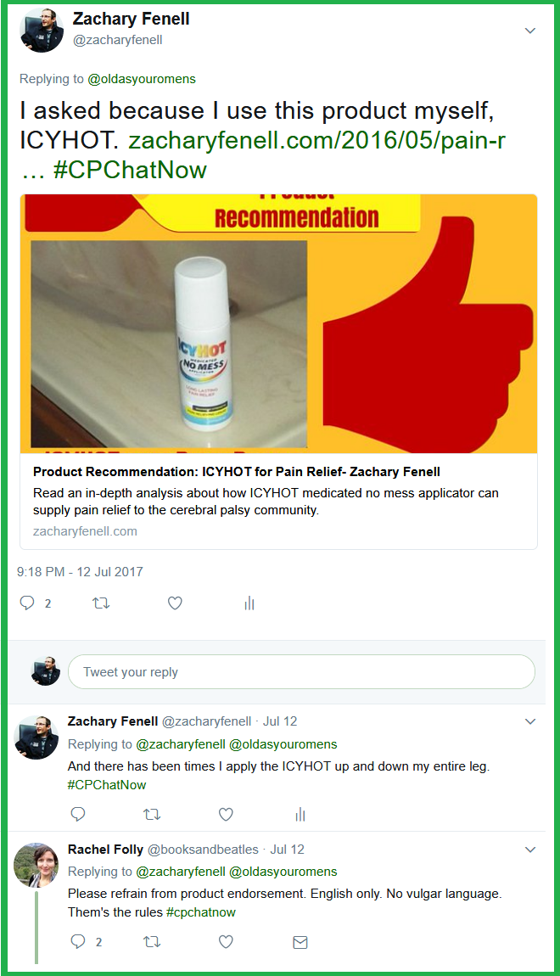Expand the main tweet options chevron
This screenshot has width=560, height=976.
click(x=530, y=31)
